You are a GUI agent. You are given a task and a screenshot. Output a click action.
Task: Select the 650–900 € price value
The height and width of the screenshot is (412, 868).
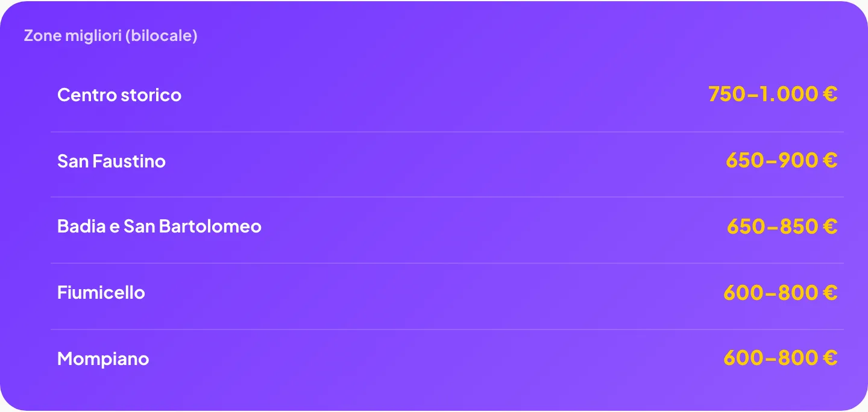[x=782, y=160]
